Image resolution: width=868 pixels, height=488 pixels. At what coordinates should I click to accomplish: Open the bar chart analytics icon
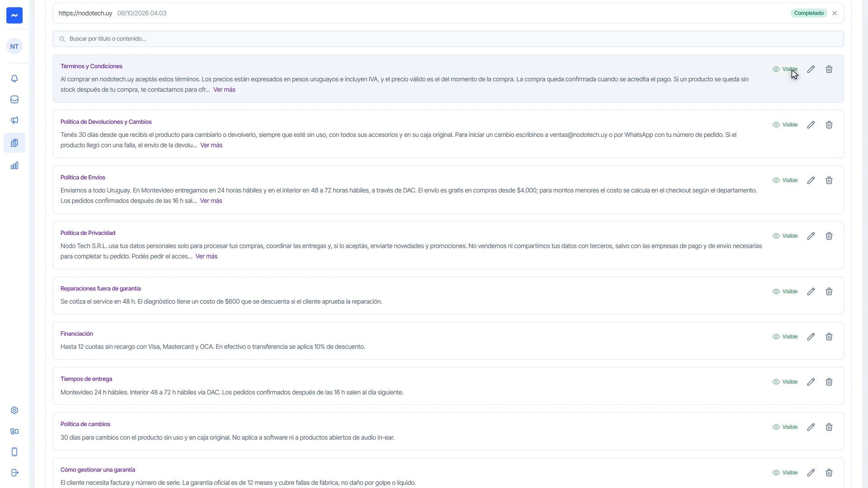pos(14,165)
